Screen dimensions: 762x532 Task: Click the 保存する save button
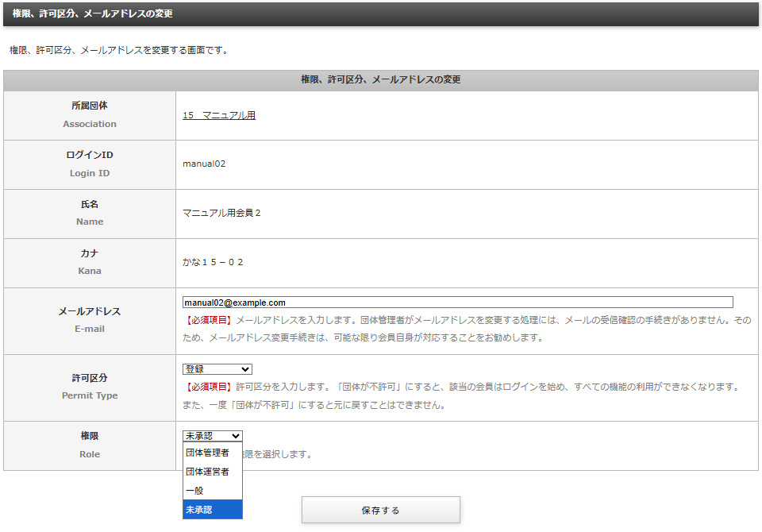(380, 510)
